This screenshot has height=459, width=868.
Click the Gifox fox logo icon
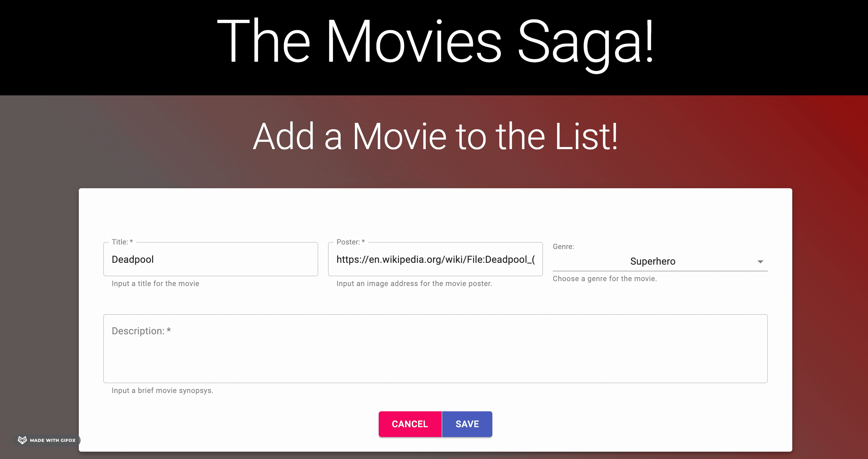22,440
